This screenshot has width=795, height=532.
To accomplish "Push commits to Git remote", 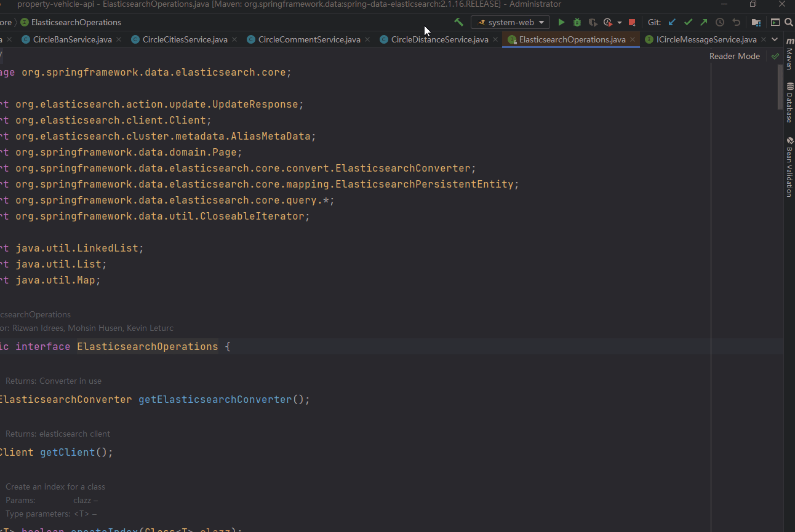I will 703,22.
